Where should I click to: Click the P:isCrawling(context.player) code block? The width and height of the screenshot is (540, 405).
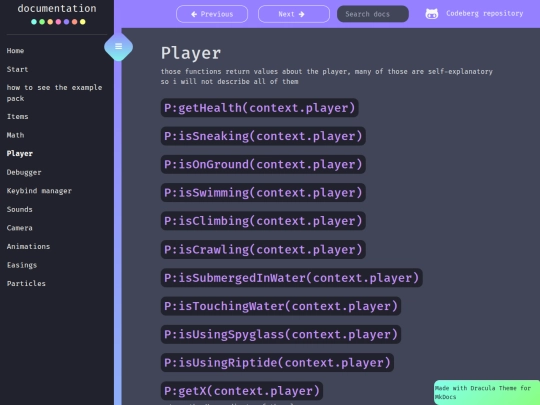(x=263, y=249)
